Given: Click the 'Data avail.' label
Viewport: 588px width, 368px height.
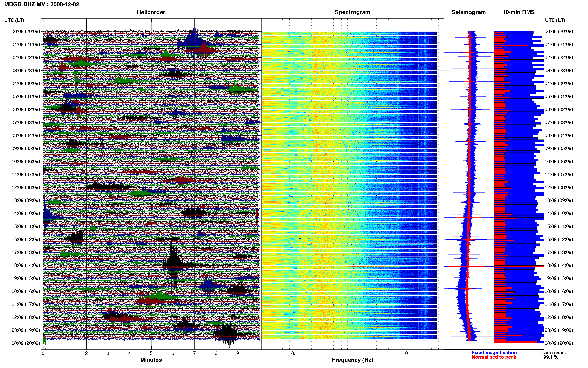Looking at the screenshot, I should pyautogui.click(x=554, y=352).
